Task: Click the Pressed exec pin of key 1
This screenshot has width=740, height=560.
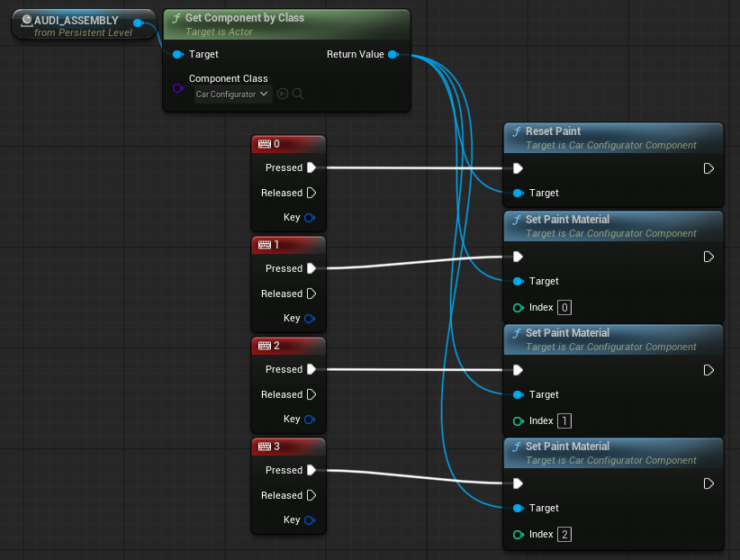Action: (311, 268)
